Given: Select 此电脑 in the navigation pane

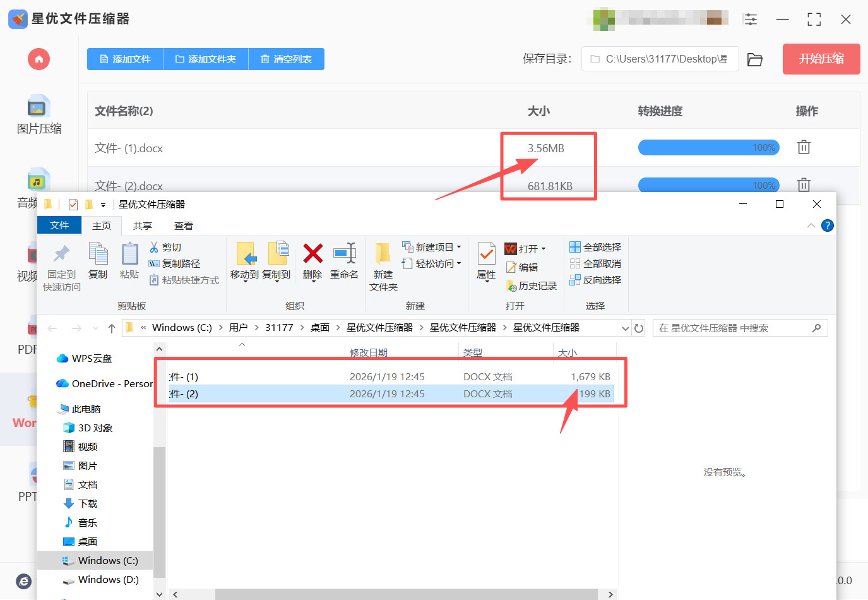Looking at the screenshot, I should (80, 409).
